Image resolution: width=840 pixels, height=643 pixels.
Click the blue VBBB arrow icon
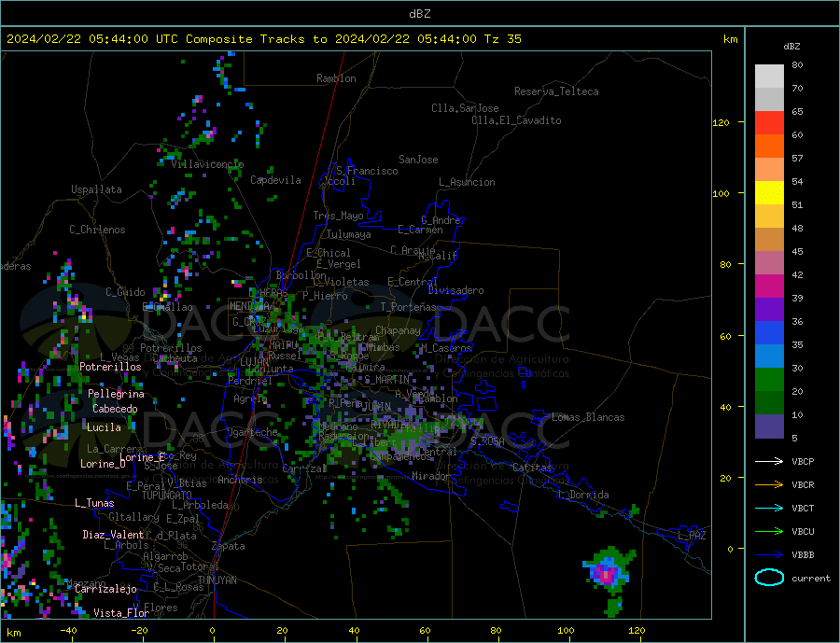[769, 555]
